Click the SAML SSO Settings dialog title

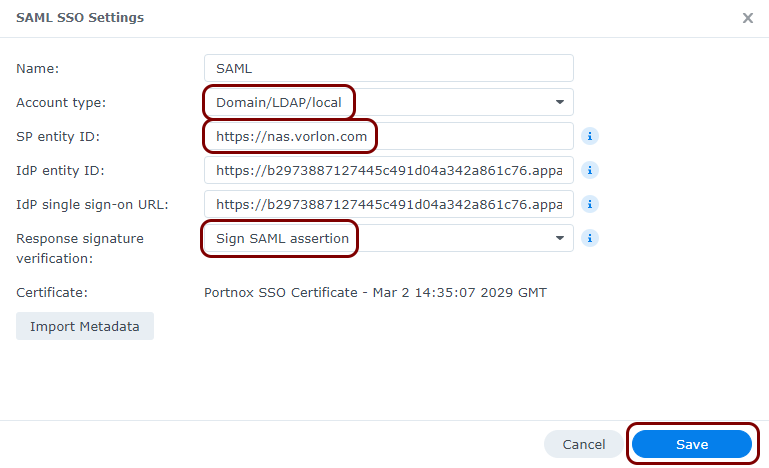click(80, 18)
